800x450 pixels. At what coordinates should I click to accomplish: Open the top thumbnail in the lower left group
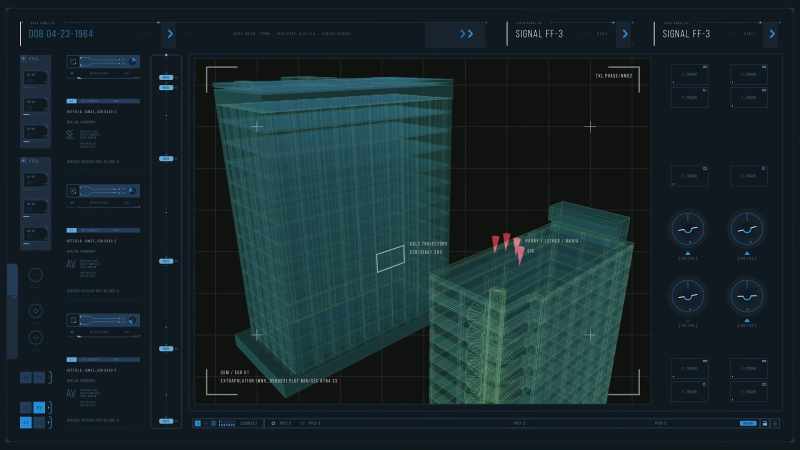36,180
